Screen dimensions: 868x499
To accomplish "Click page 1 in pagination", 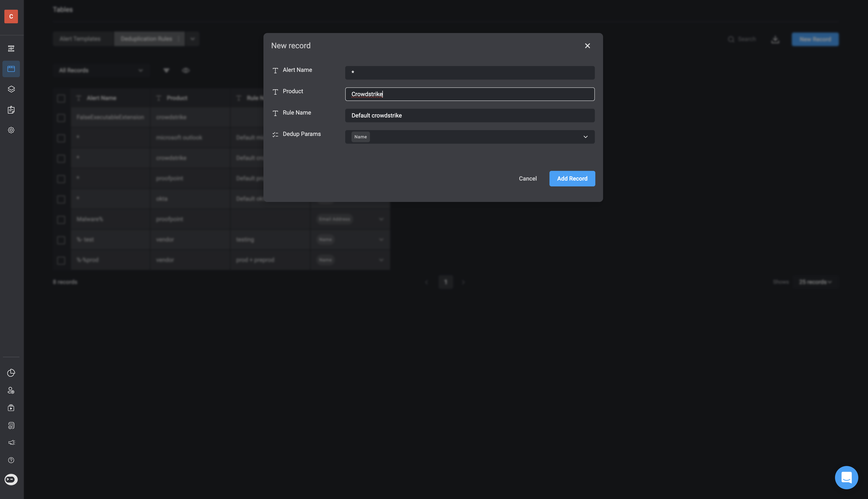I will click(x=446, y=282).
